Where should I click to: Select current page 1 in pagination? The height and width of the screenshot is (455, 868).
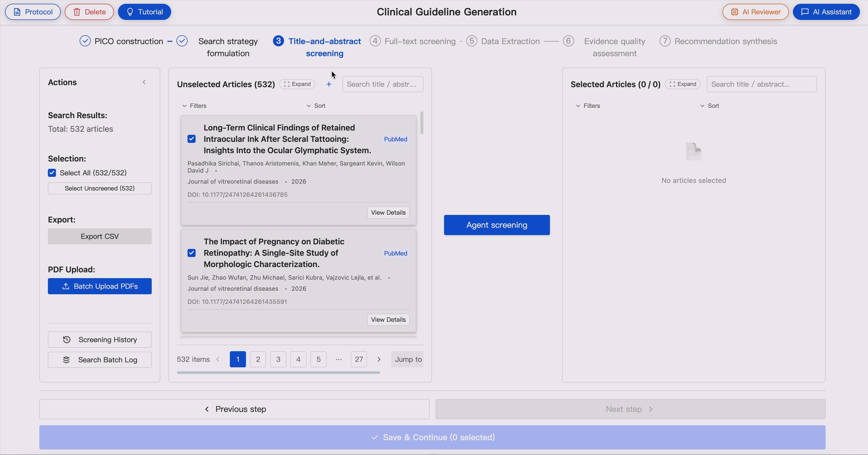(x=238, y=359)
